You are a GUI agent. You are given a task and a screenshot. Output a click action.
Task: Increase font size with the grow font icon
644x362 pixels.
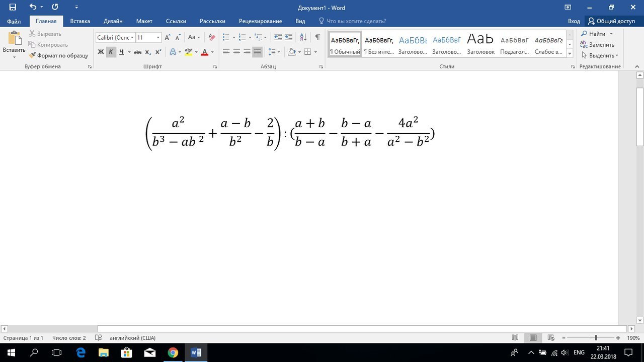[168, 37]
